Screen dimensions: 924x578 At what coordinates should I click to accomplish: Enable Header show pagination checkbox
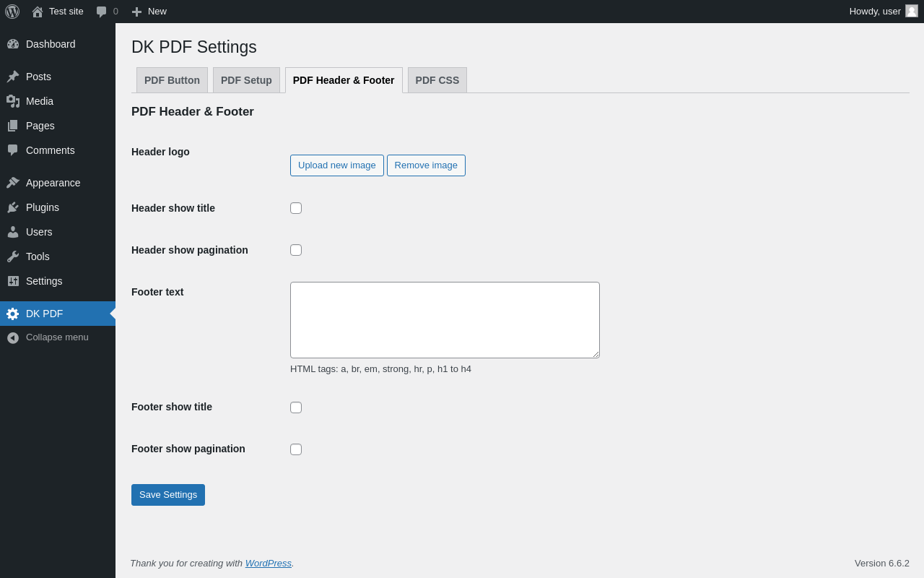pos(296,250)
